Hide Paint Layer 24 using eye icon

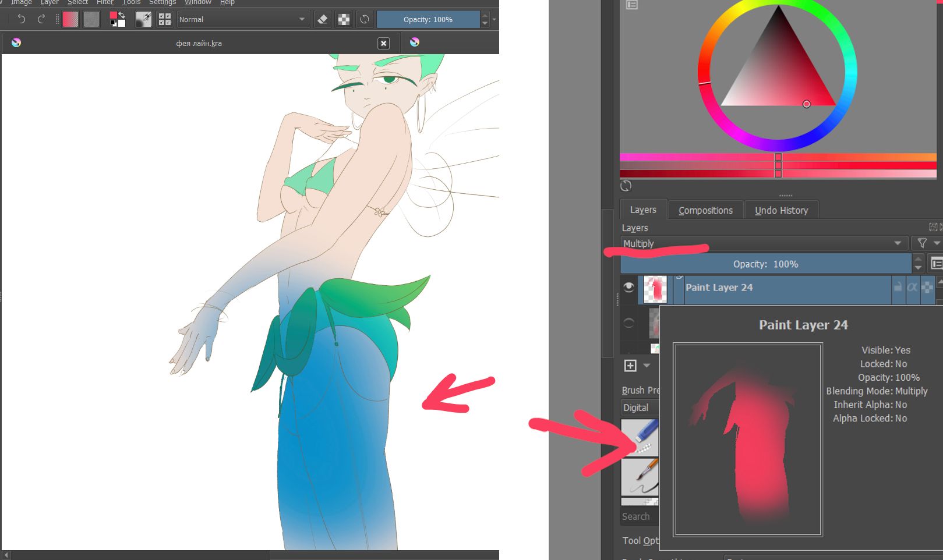click(x=629, y=288)
